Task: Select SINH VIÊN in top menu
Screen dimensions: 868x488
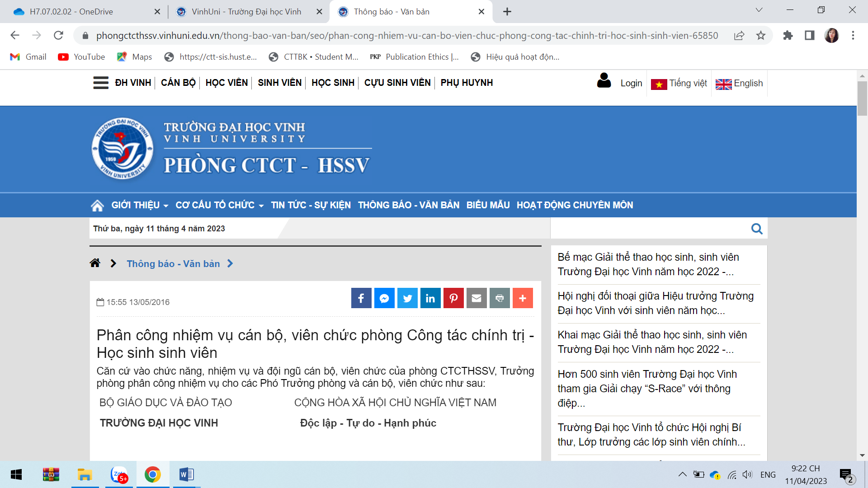Action: pyautogui.click(x=280, y=83)
